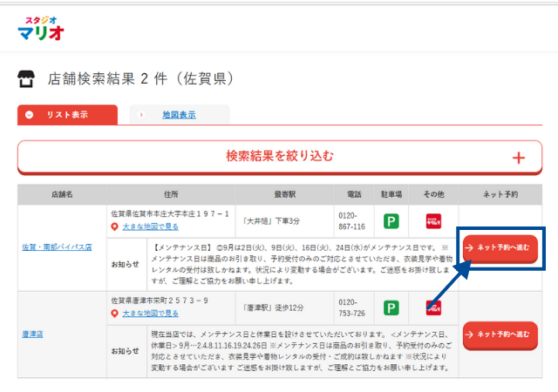Click the その他 column header

[x=433, y=194]
